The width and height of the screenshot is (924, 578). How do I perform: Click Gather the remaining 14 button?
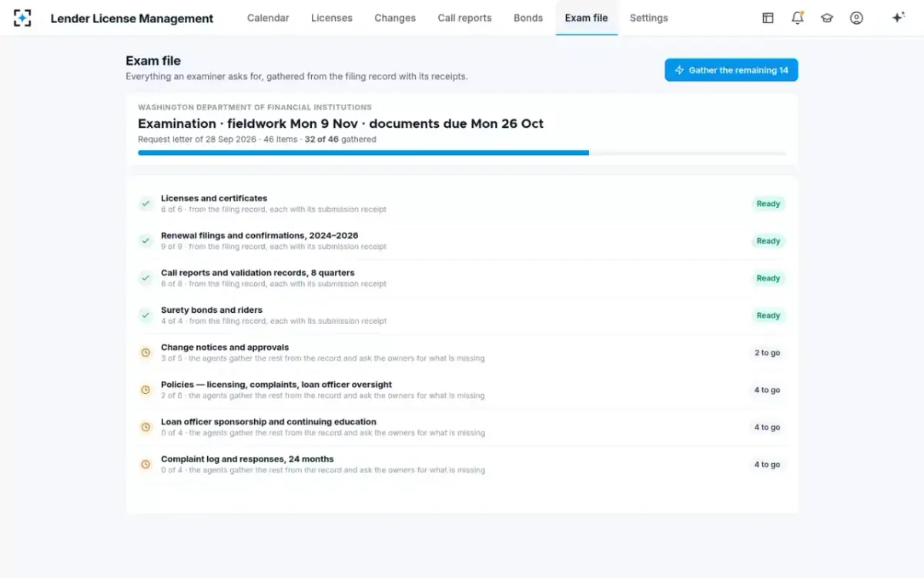tap(731, 70)
